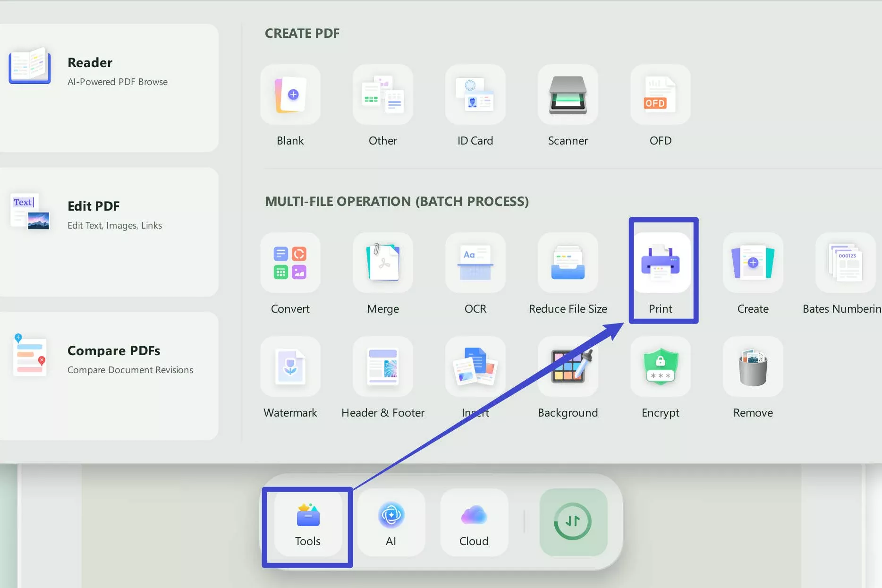This screenshot has height=588, width=882.
Task: Launch the Header & Footer tool
Action: [x=383, y=366]
